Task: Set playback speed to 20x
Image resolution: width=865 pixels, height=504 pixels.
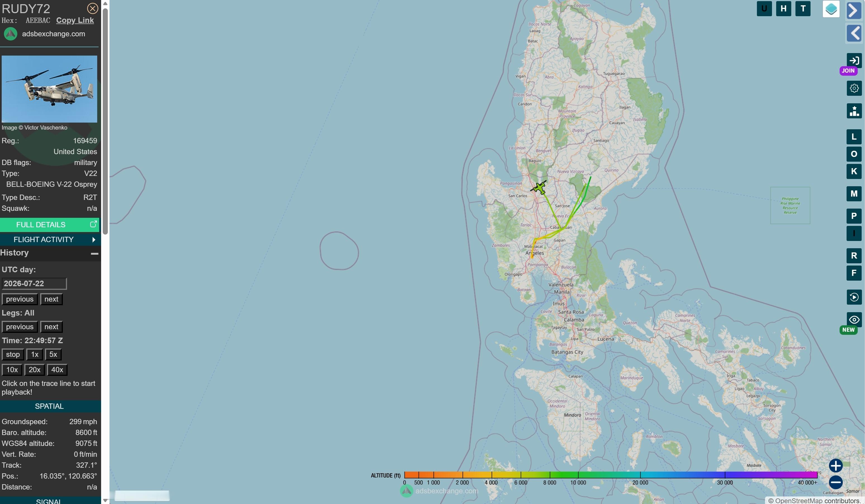Action: [34, 370]
